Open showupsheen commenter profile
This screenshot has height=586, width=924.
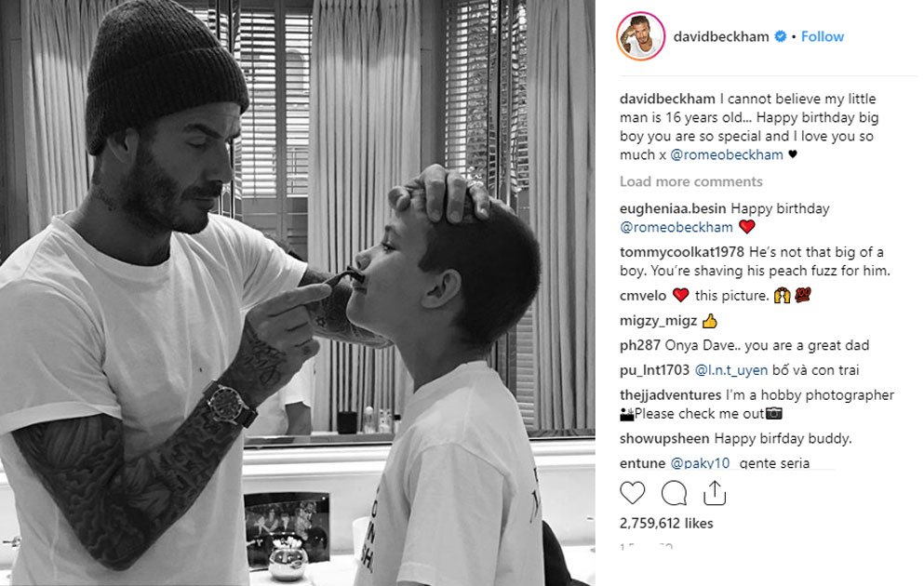click(x=664, y=439)
